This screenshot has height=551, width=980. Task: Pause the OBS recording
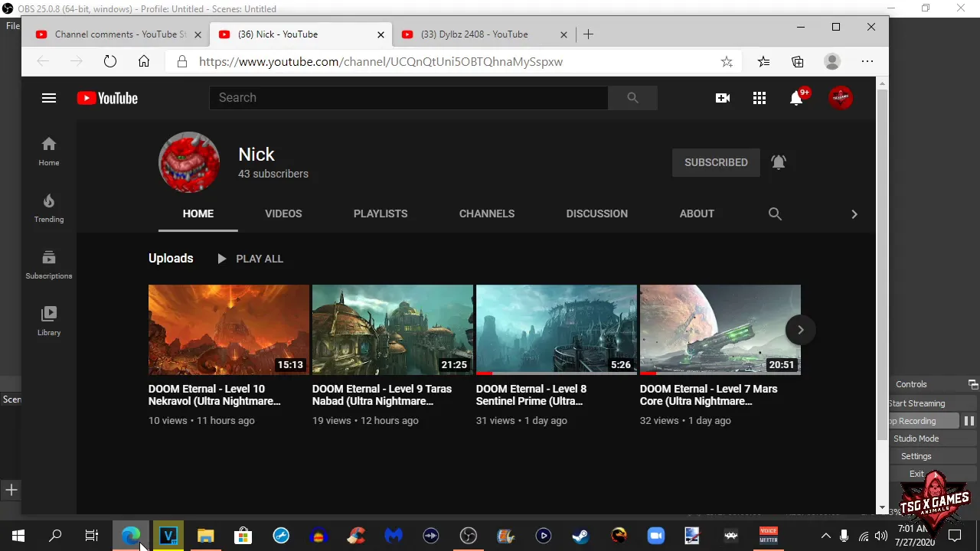pyautogui.click(x=969, y=421)
